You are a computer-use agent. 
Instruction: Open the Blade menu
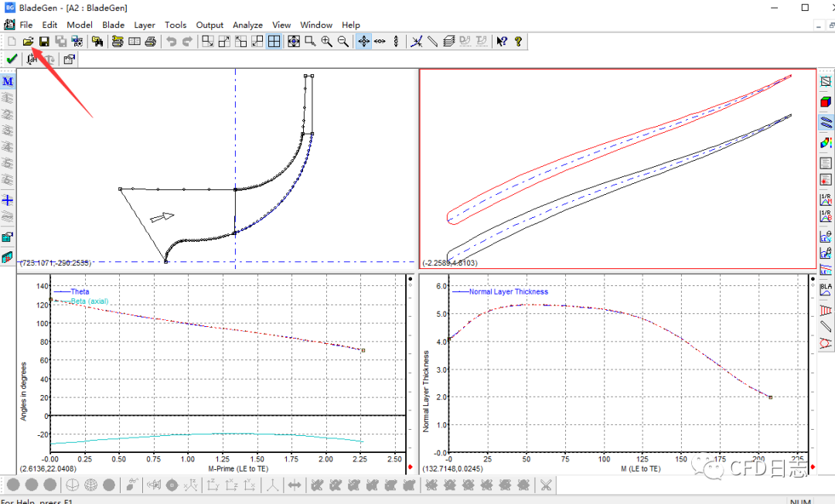[x=114, y=24]
